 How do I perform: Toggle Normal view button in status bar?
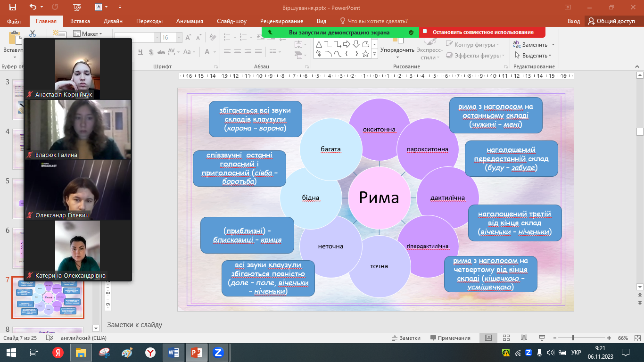point(488,338)
